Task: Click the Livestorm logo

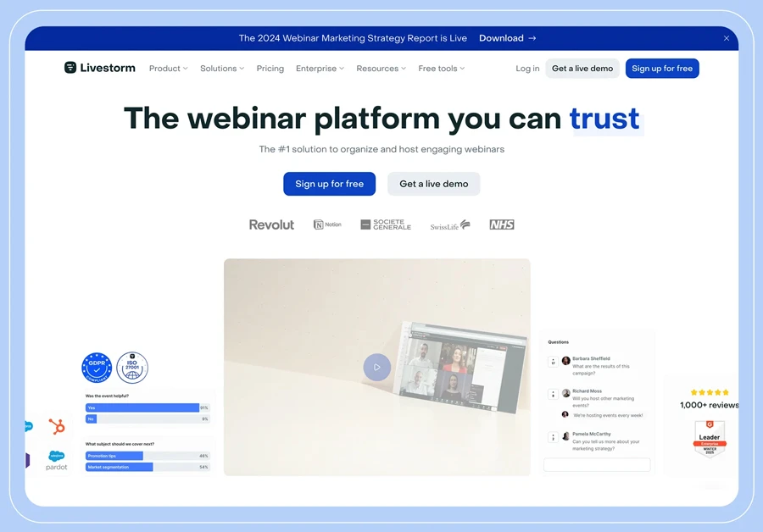Action: (x=99, y=68)
